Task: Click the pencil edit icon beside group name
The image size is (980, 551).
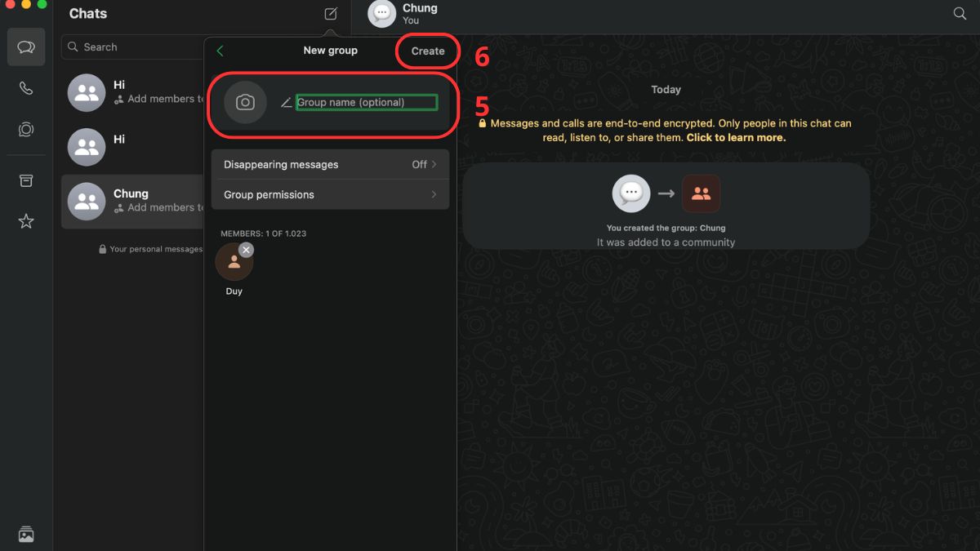Action: [x=286, y=103]
